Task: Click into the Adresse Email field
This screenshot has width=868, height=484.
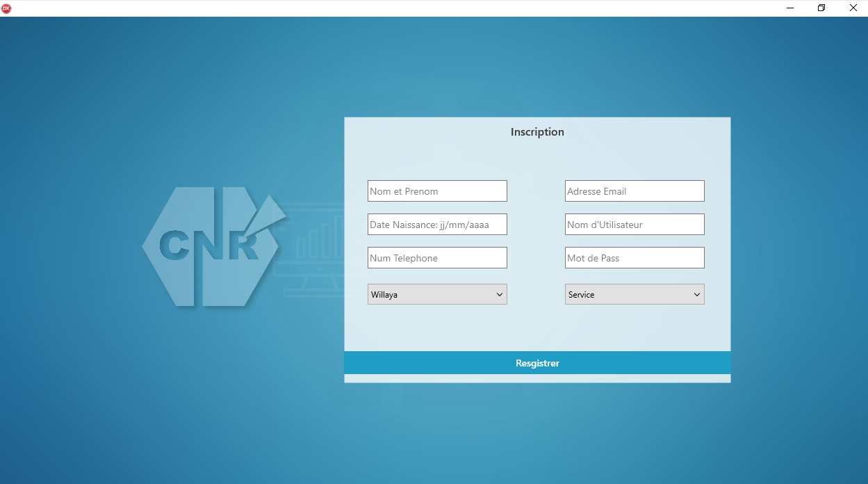Action: tap(634, 191)
